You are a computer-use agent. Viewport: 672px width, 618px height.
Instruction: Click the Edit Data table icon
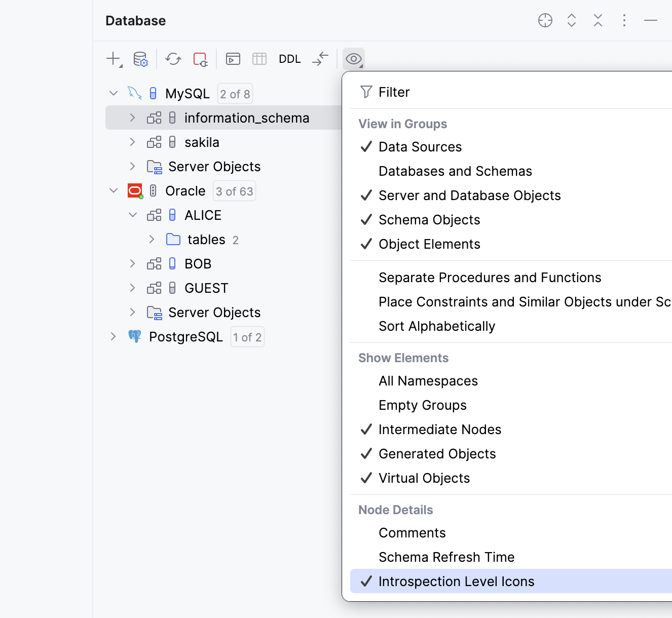(x=259, y=59)
